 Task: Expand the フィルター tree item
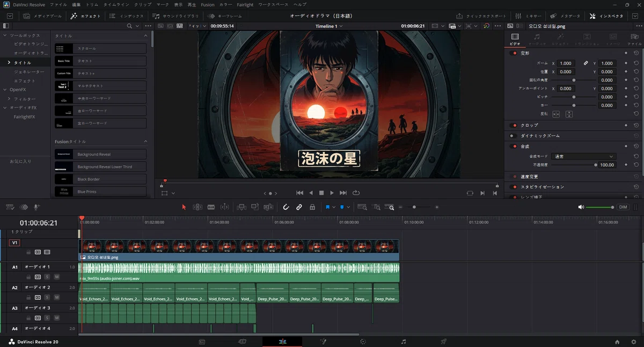click(x=9, y=99)
